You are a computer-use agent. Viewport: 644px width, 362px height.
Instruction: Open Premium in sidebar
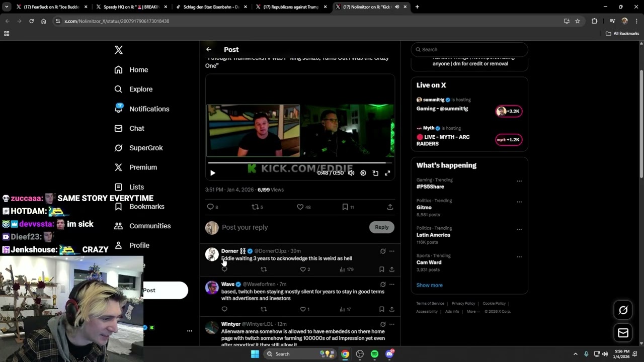[x=136, y=167]
